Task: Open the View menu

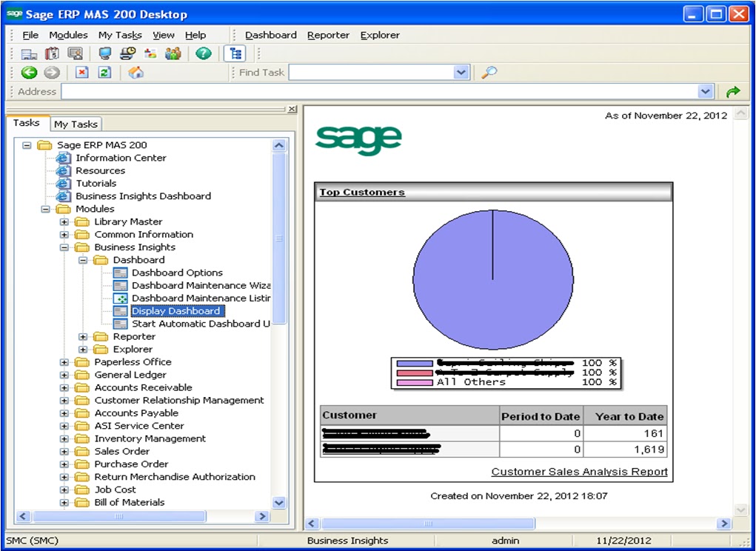Action: [164, 36]
